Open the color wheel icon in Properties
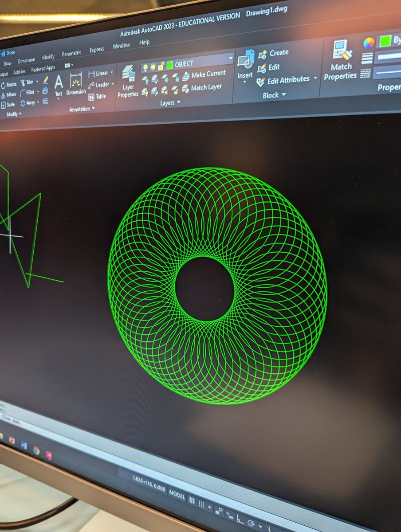Screen dimensions: 401x532 pyautogui.click(x=369, y=43)
